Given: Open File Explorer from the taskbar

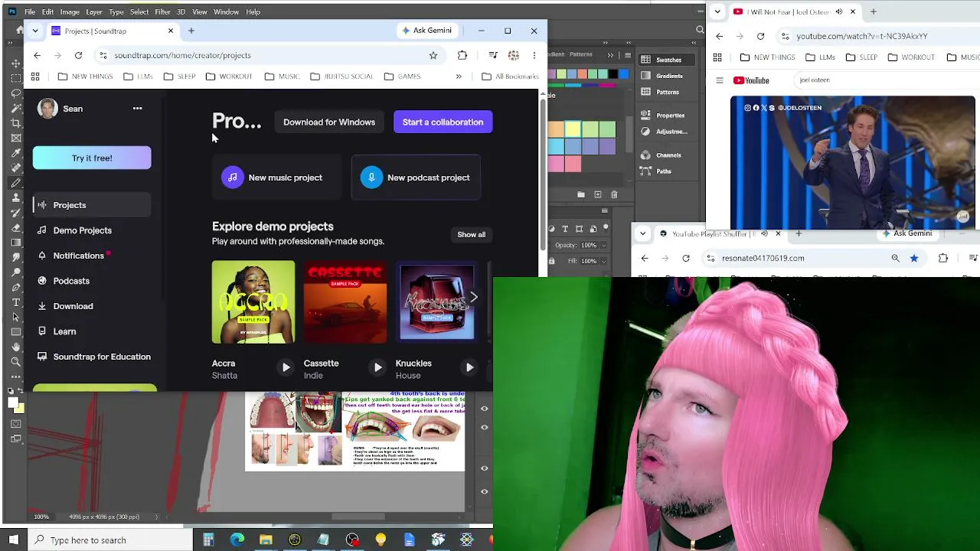Looking at the screenshot, I should [x=266, y=540].
